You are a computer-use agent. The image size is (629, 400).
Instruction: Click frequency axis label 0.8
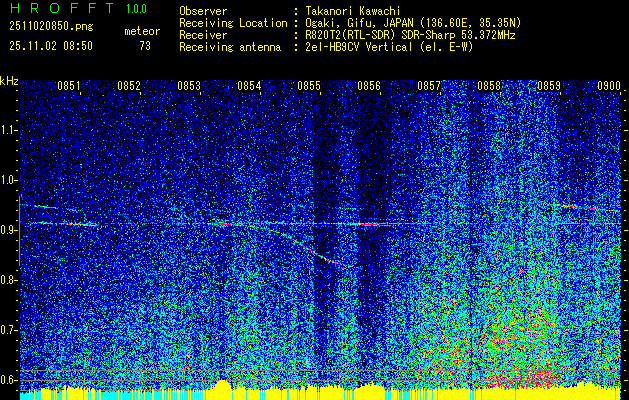coord(9,280)
